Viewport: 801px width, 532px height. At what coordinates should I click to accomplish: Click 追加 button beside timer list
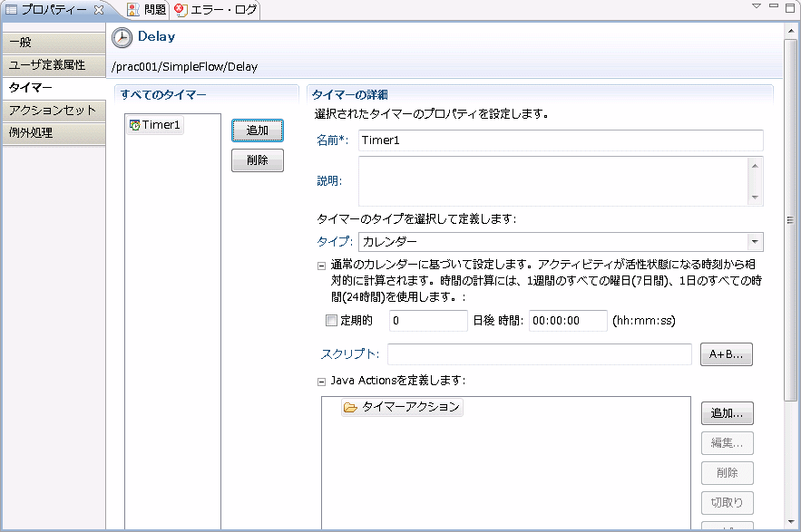[258, 131]
